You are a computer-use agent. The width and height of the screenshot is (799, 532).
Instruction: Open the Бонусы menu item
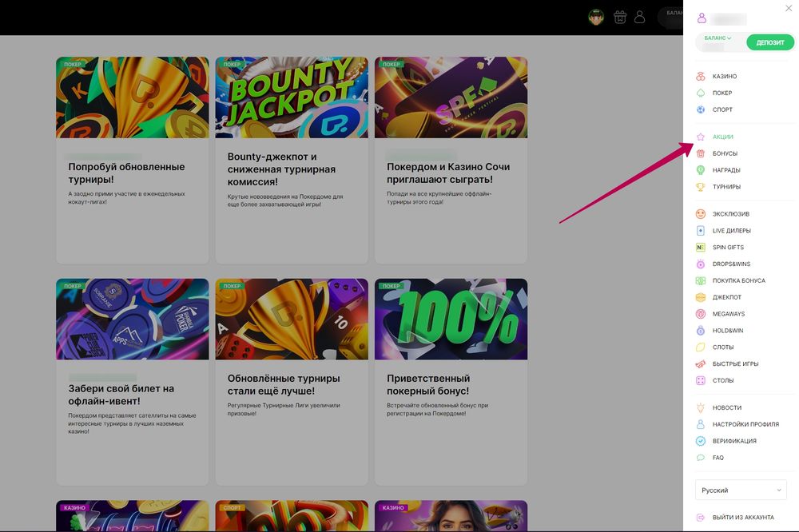pyautogui.click(x=725, y=153)
